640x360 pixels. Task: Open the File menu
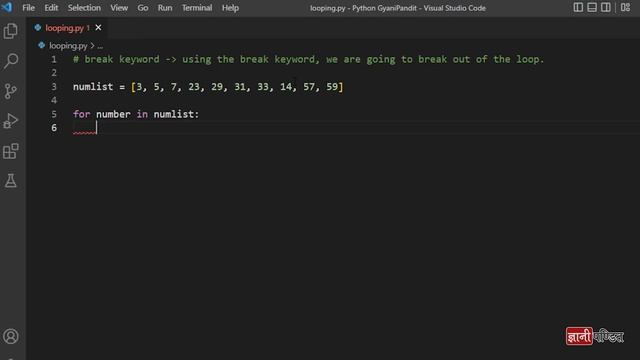coord(28,8)
